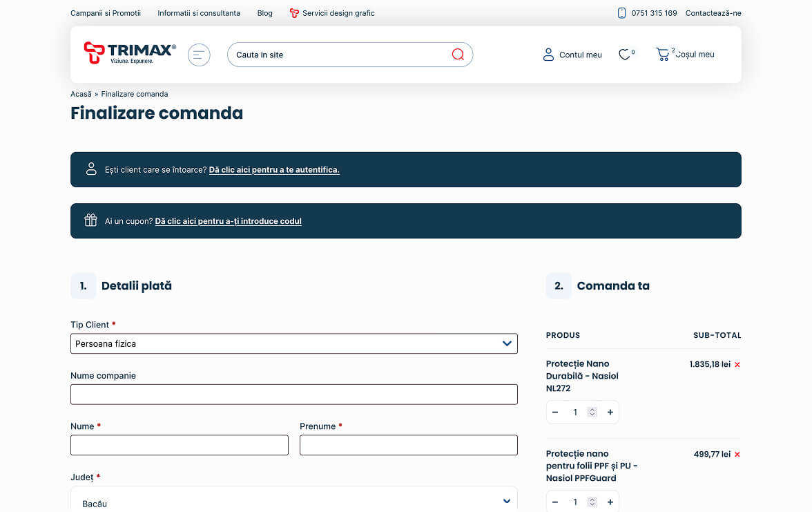Screen dimensions: 812x512
Task: Go to Servicii design grafic
Action: 338,13
